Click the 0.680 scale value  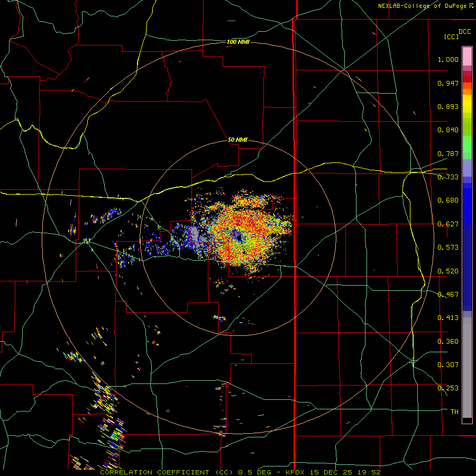pos(448,200)
